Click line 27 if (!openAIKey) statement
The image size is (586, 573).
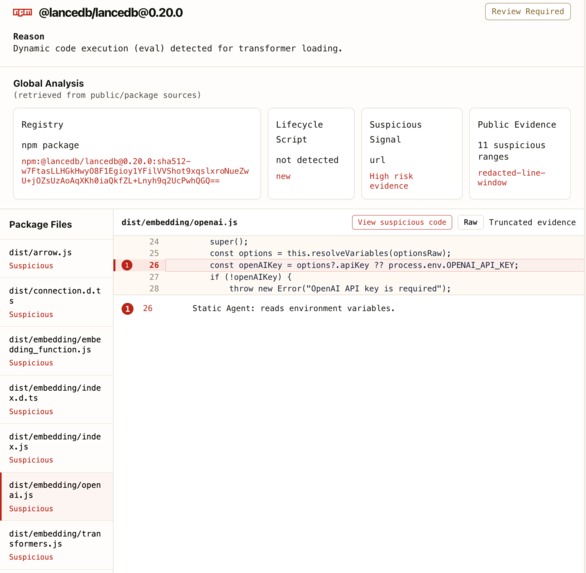(250, 277)
